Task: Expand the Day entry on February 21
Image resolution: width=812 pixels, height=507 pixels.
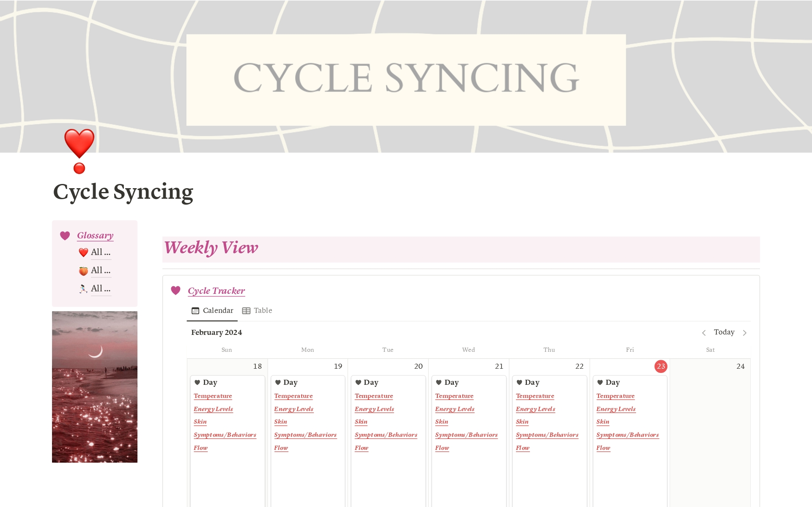Action: coord(454,383)
